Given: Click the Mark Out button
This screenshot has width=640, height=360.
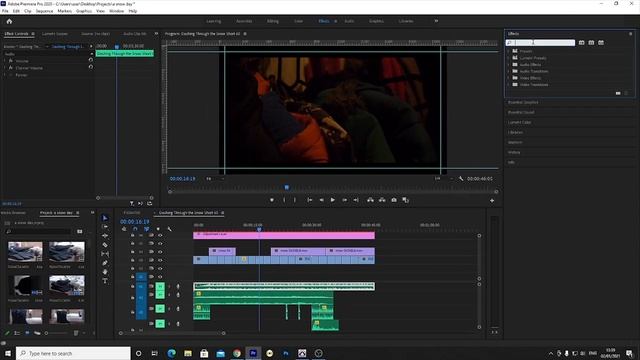Looking at the screenshot, I should (x=295, y=200).
